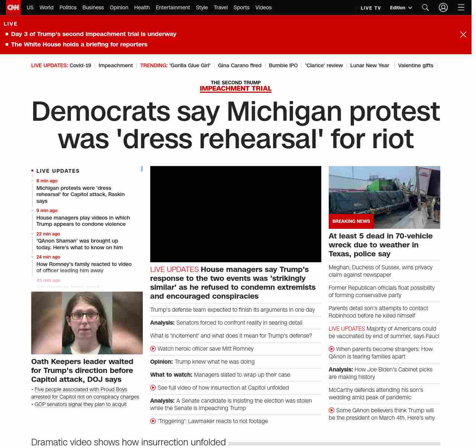Select the Entertainment nav item
The width and height of the screenshot is (476, 448).
[x=173, y=7]
